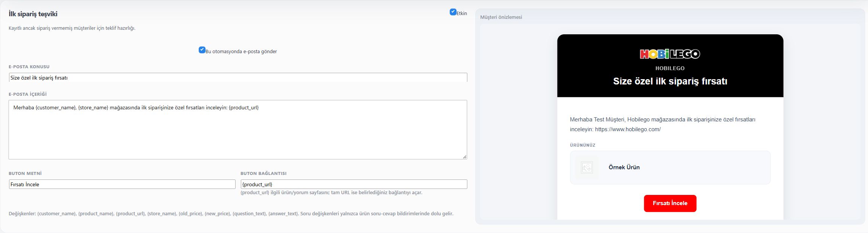Click the preview headline 'Size özel ilk sipariş fırsatı'

[x=670, y=81]
